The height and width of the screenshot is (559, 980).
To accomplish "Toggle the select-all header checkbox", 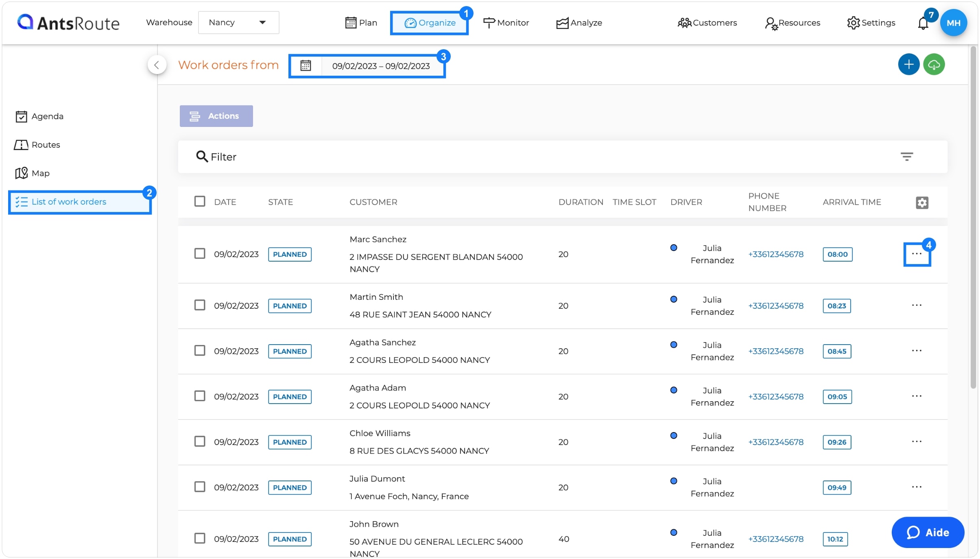I will [200, 201].
